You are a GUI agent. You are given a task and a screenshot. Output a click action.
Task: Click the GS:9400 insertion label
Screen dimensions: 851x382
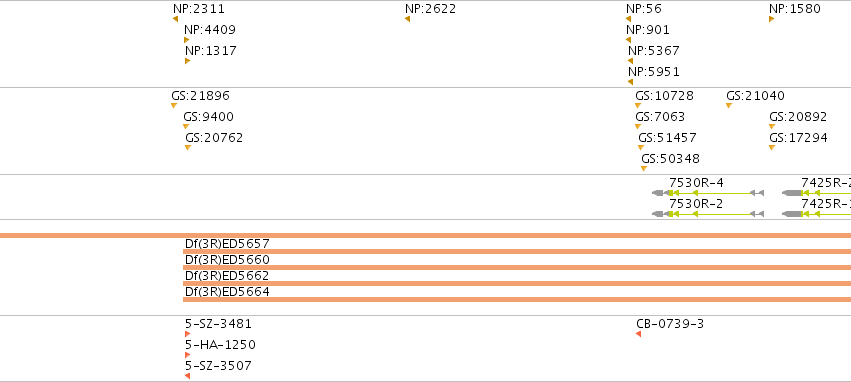(x=208, y=117)
